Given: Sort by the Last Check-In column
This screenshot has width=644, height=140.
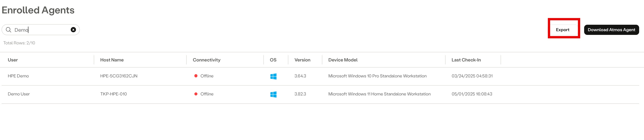Looking at the screenshot, I should coord(466,60).
